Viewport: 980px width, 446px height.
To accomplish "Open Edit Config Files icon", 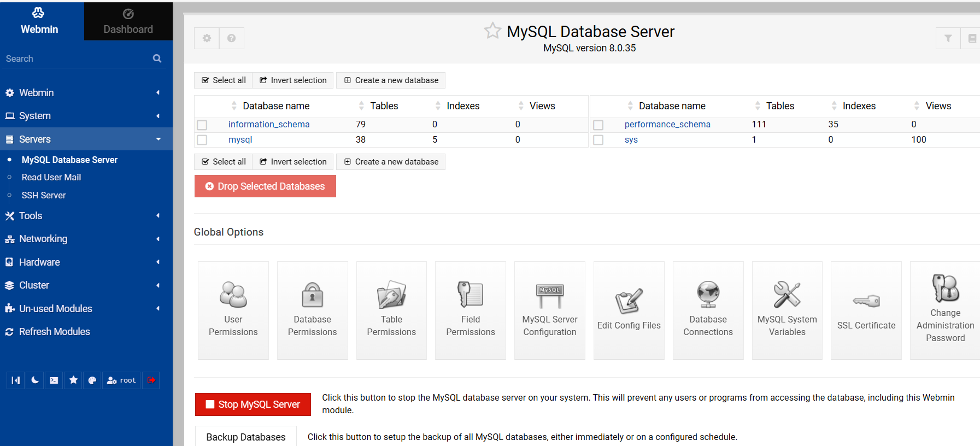I will pyautogui.click(x=629, y=310).
